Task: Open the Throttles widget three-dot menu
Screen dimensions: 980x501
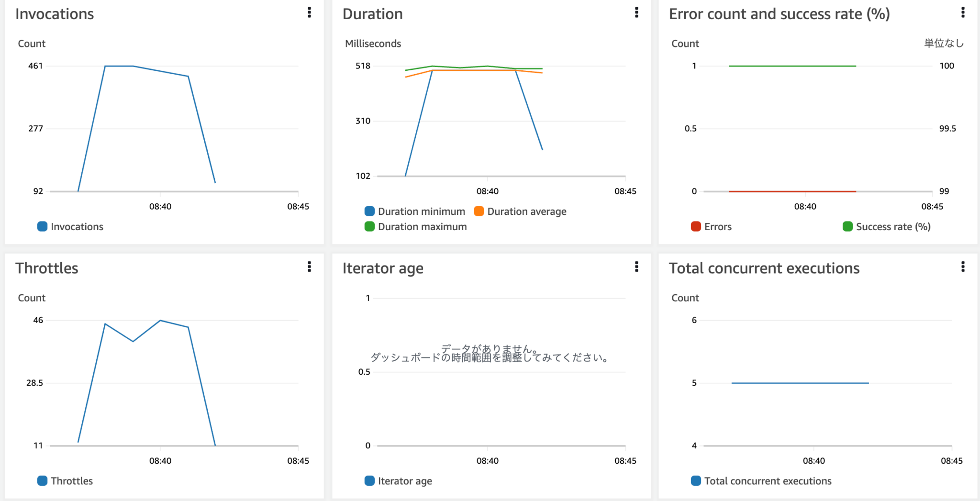Action: tap(309, 267)
